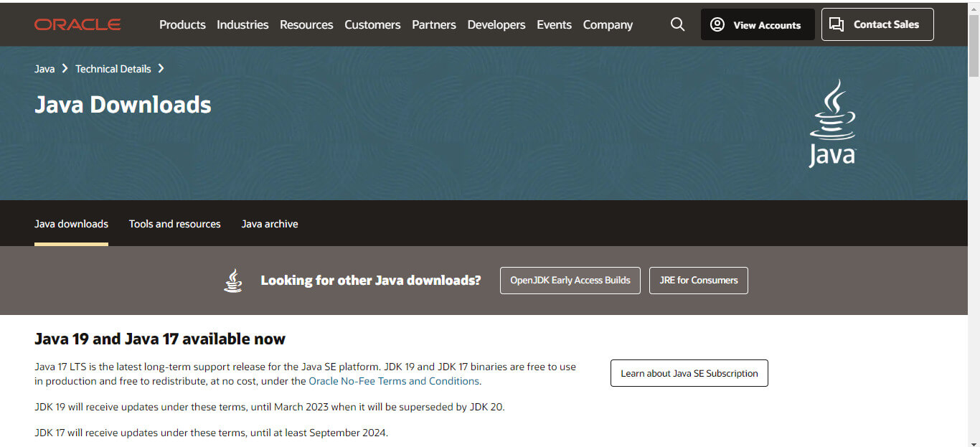
Task: Click the breadcrumb chevron after Java
Action: pyautogui.click(x=64, y=68)
